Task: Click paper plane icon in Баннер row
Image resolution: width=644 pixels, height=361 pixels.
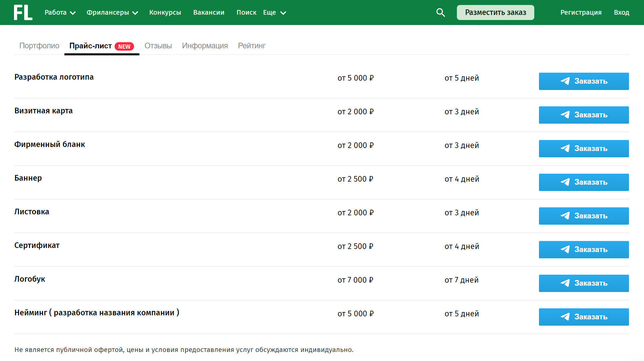Action: [565, 182]
